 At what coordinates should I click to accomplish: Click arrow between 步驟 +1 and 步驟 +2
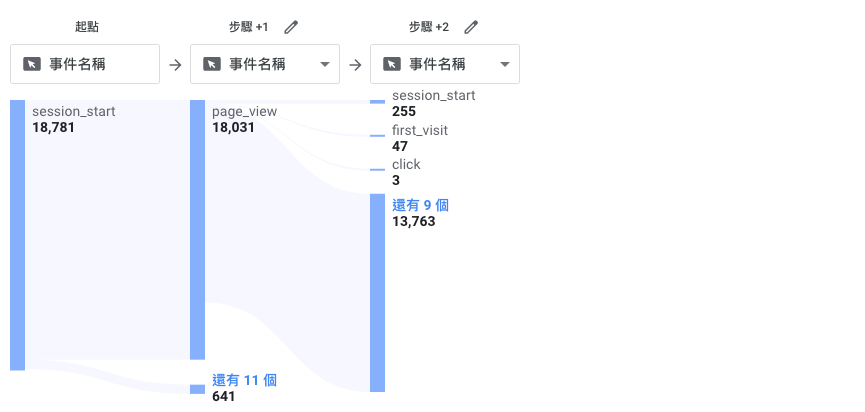[355, 65]
